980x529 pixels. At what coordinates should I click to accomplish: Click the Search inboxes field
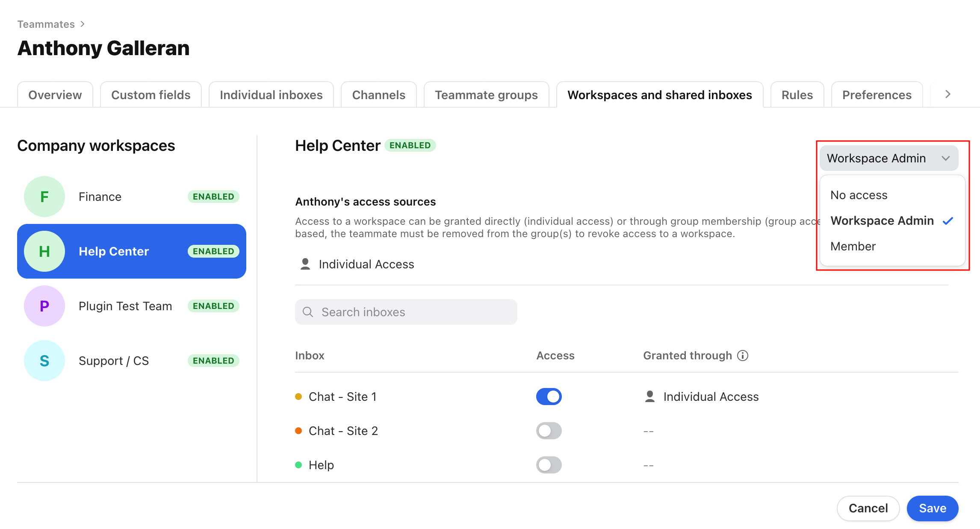406,312
